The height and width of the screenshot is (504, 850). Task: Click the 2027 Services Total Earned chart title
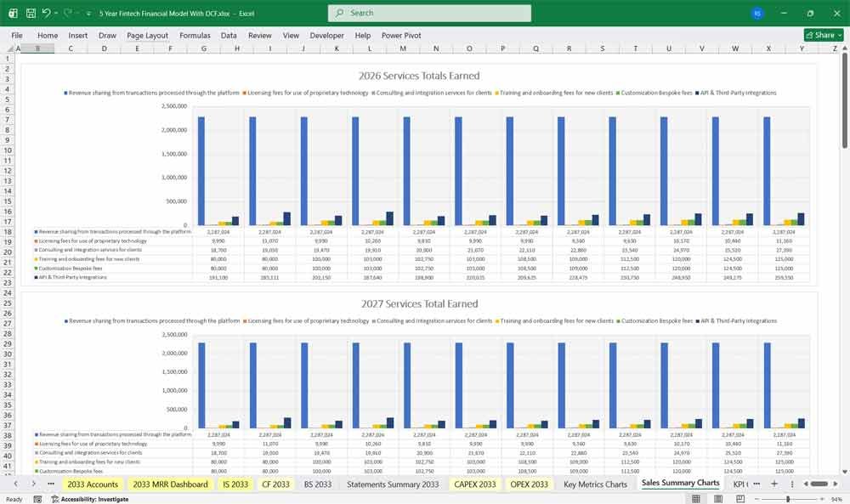point(420,304)
